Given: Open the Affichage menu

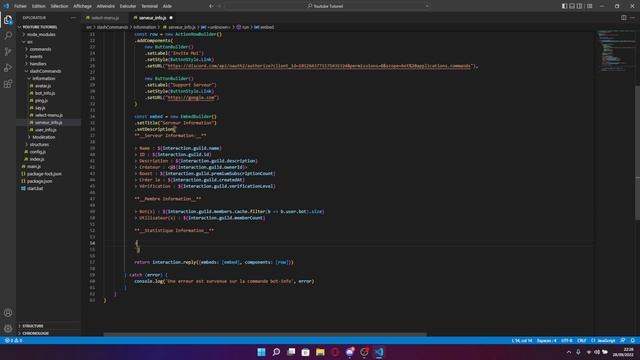Looking at the screenshot, I should [82, 6].
